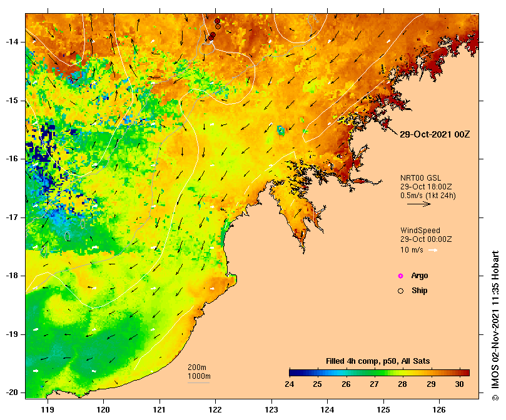Image resolution: width=506 pixels, height=420 pixels.
Task: Click the latitude label -20
Action: [x=12, y=392]
